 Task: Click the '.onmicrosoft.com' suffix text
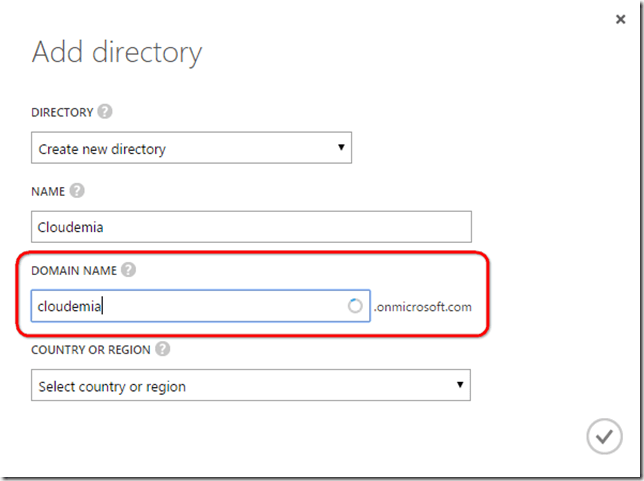tap(422, 307)
